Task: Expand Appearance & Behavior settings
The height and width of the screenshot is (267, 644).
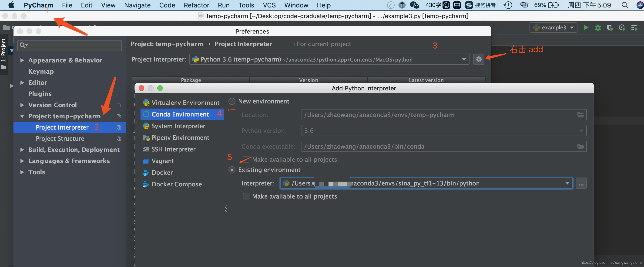Action: pos(22,60)
